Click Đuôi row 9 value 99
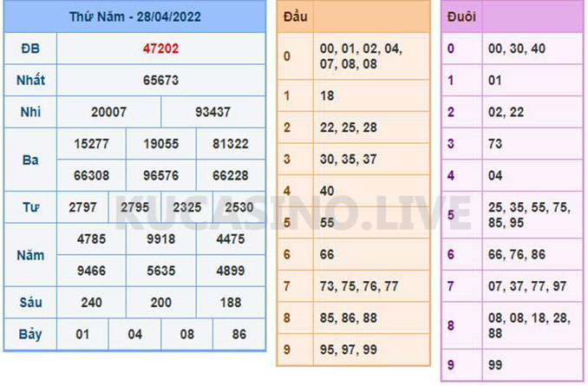Screen dimensions: 588x386 (495, 365)
